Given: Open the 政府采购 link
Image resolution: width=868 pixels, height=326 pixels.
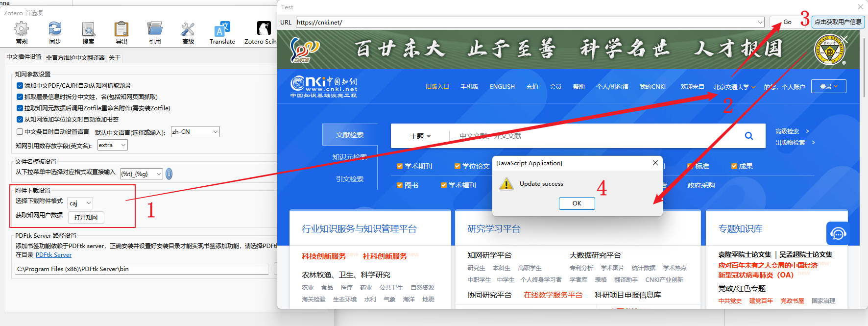Looking at the screenshot, I should pos(701,185).
